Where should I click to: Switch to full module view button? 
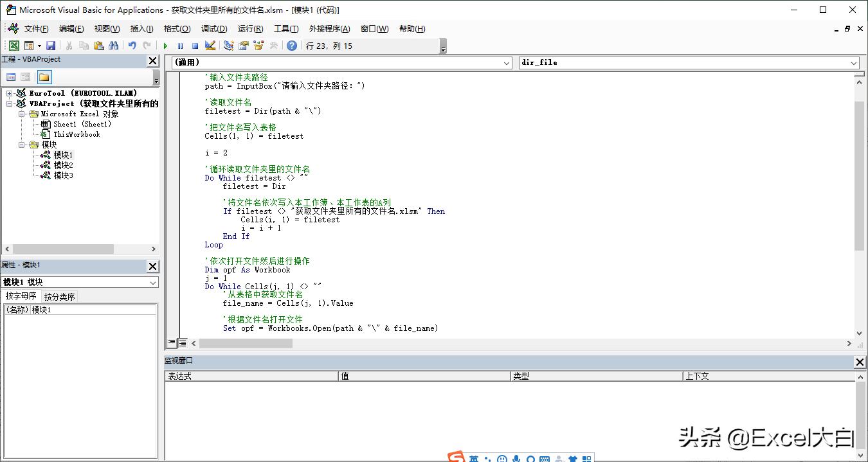183,343
